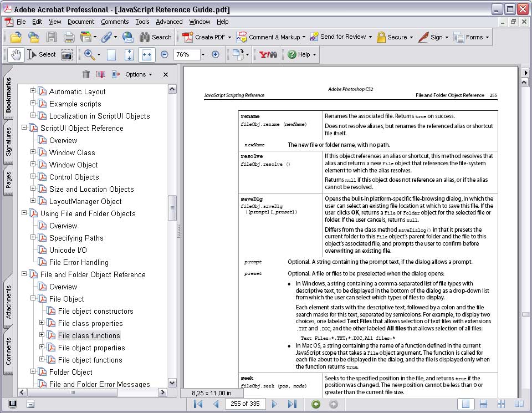Expand the File class properties bookmark
Image resolution: width=532 pixels, height=413 pixels.
(x=42, y=323)
